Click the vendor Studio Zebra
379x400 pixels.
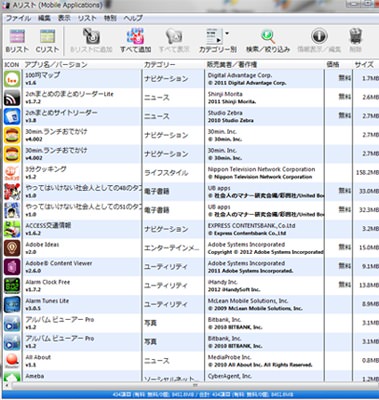click(x=225, y=113)
